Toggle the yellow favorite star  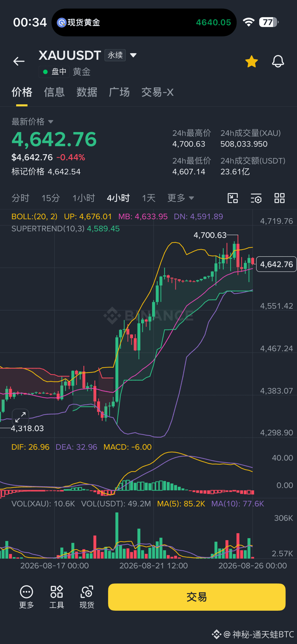(x=251, y=62)
